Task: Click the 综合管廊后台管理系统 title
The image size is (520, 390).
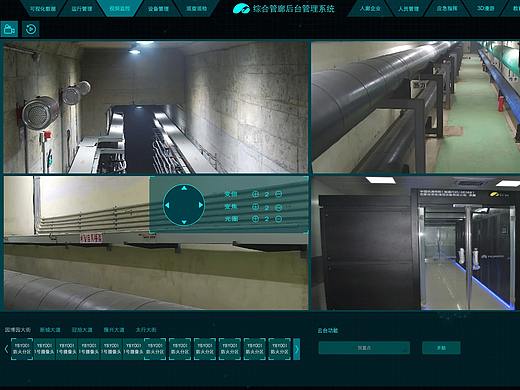Action: 293,8
